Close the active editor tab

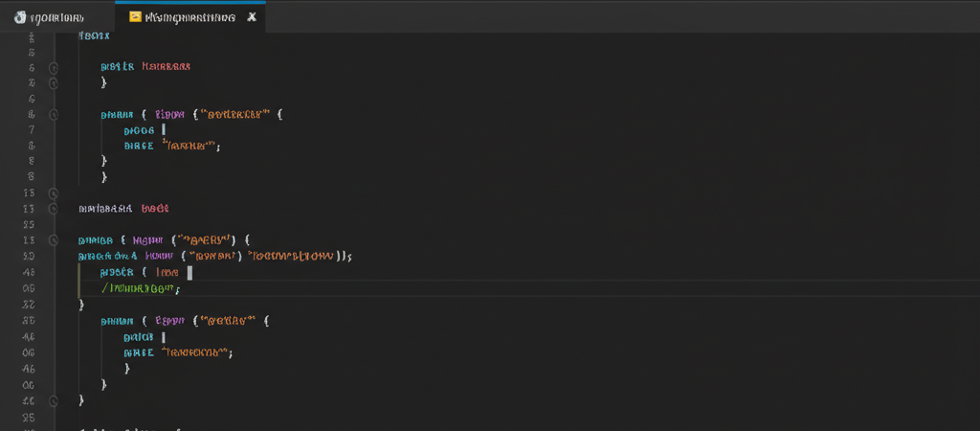click(x=252, y=17)
